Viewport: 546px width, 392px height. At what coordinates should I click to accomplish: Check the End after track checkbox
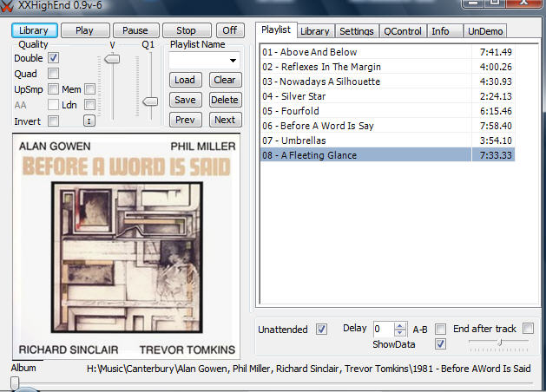pos(529,329)
